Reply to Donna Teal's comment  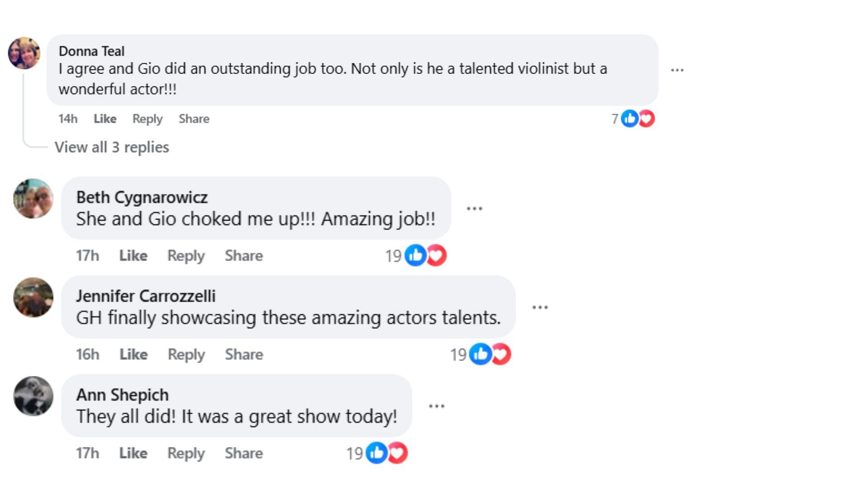[x=147, y=119]
